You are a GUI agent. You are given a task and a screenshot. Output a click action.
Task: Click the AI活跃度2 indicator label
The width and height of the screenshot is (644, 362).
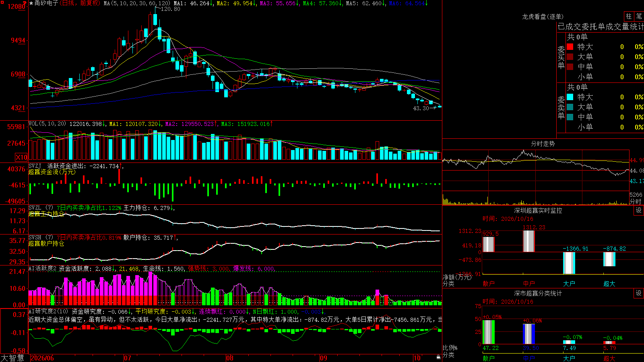[42, 269]
